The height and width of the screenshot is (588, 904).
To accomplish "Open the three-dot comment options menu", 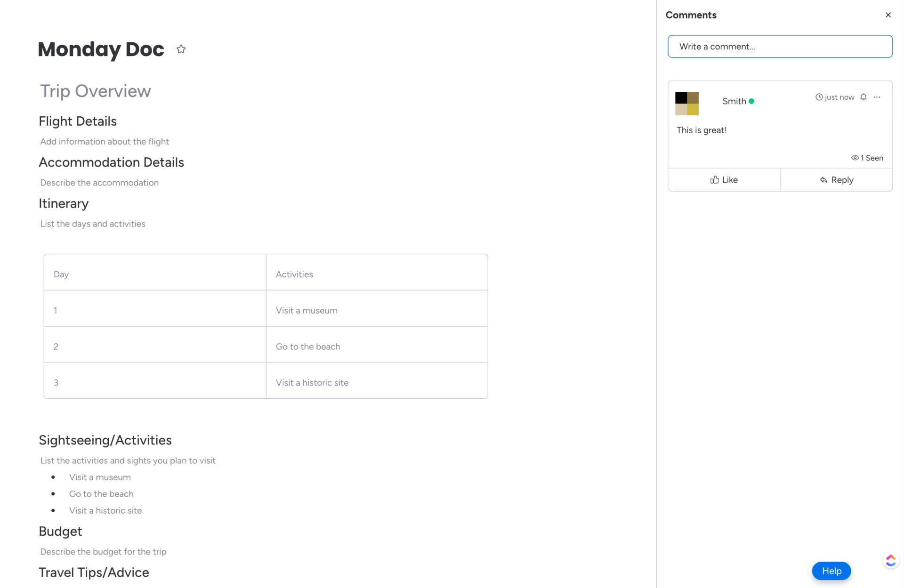I will click(x=877, y=97).
